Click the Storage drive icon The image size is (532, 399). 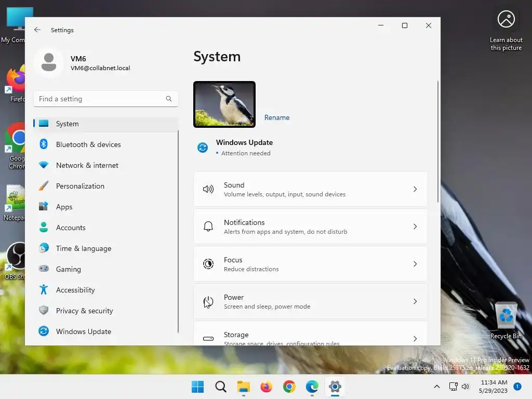click(x=208, y=339)
